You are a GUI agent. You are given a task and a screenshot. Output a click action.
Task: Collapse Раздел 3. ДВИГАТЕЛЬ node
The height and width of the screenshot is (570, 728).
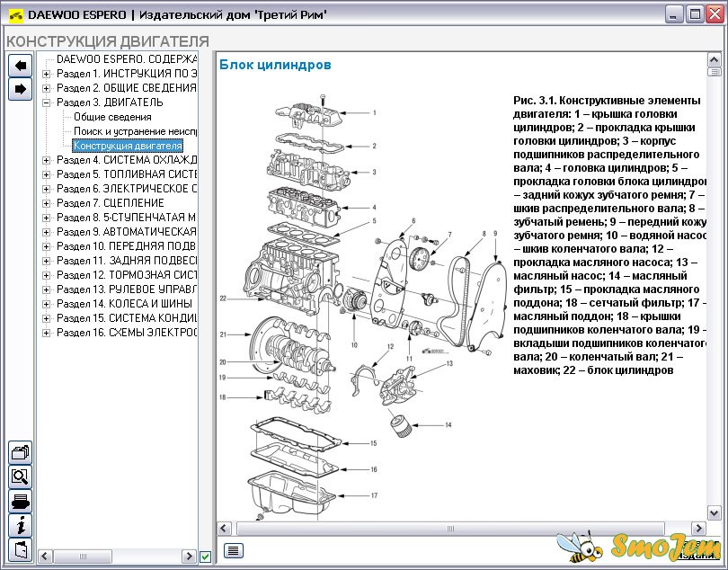46,102
